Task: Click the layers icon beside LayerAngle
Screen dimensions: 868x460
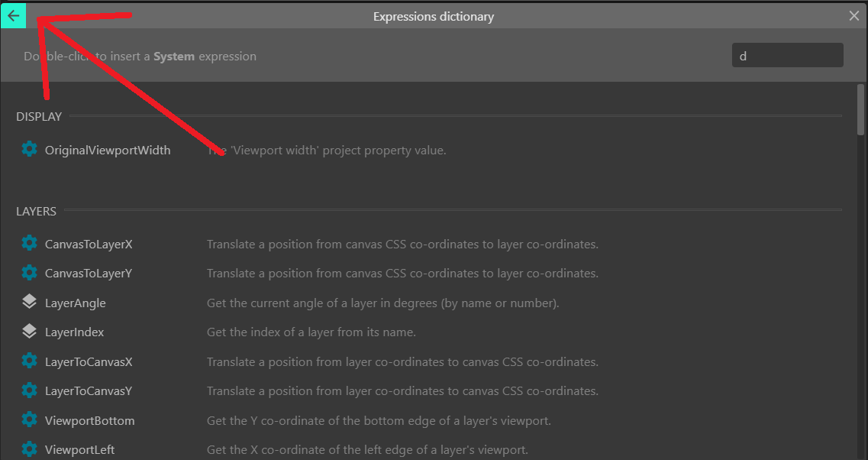Action: click(29, 302)
